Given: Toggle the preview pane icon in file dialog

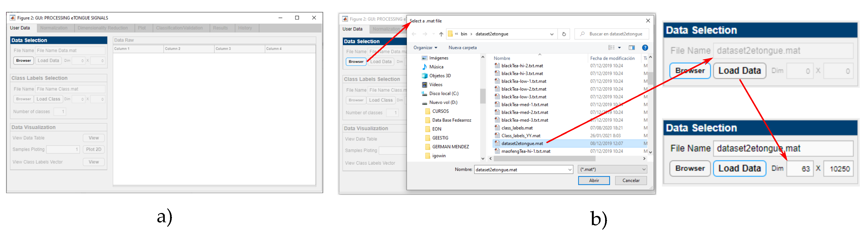Looking at the screenshot, I should pos(632,48).
